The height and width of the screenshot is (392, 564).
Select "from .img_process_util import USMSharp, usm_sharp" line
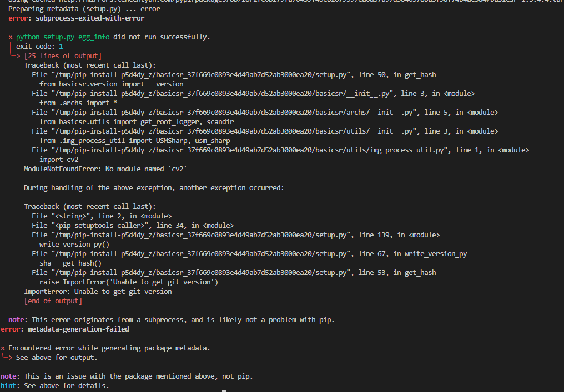point(135,140)
